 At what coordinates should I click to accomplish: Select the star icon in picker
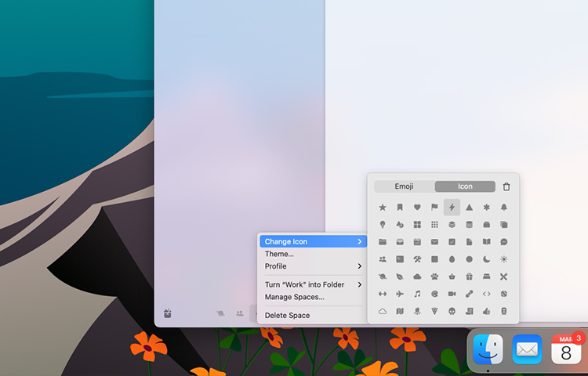pos(383,207)
